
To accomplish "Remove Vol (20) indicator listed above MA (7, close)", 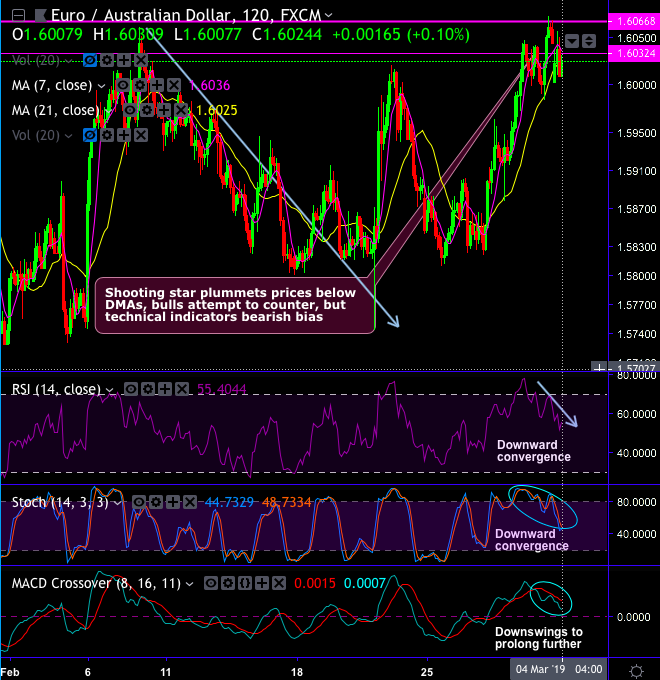I will coord(140,60).
